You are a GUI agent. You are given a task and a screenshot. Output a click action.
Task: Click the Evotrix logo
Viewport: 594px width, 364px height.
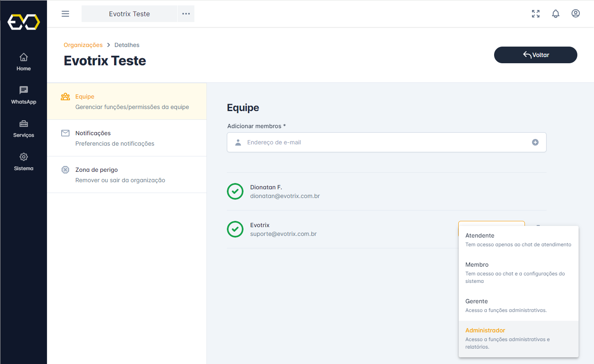click(x=24, y=22)
